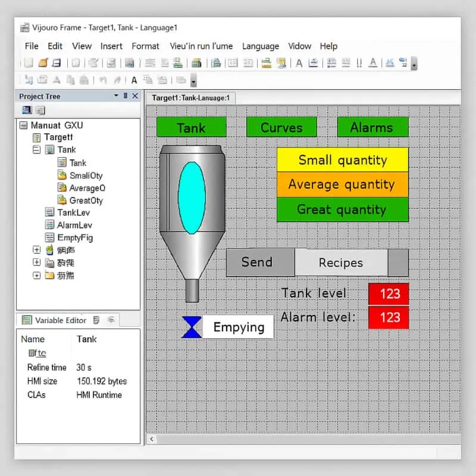
Task: Click the Redo arrow in second toolbar
Action: (x=117, y=80)
